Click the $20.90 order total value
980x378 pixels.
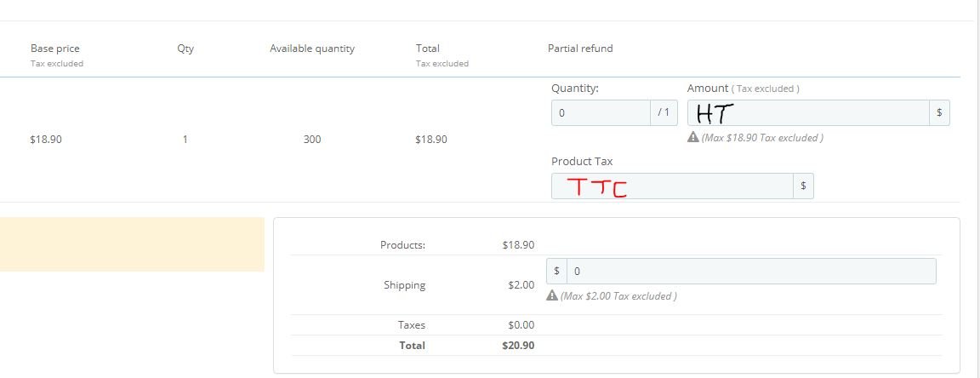tap(518, 345)
